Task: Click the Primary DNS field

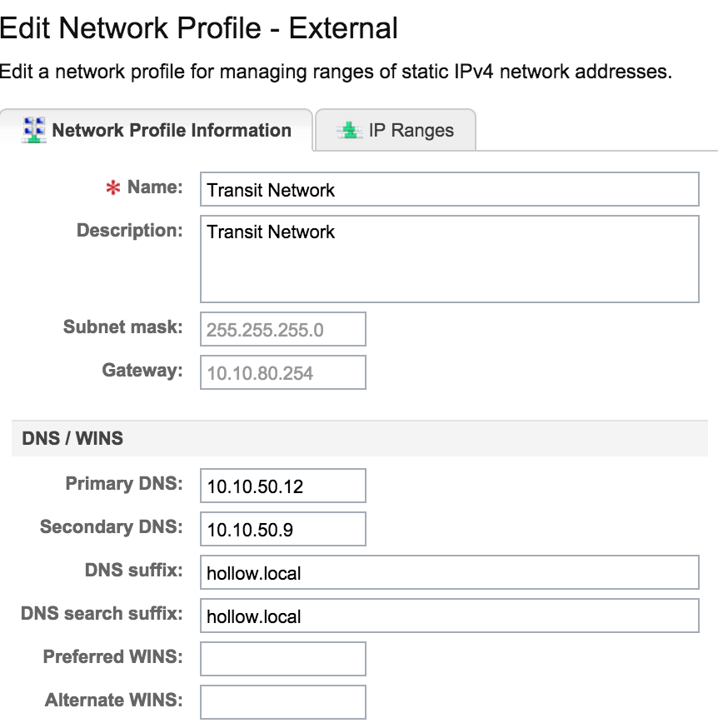Action: pyautogui.click(x=282, y=485)
